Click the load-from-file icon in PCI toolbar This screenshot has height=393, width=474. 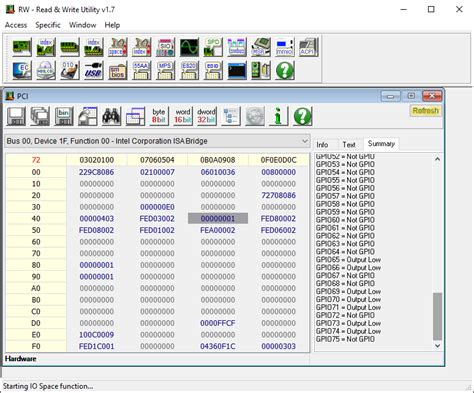88,116
